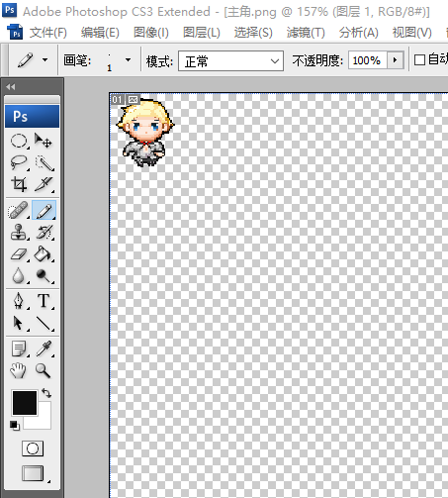Open the 图层(L) menu
Screen dimensions: 448x498
(202, 33)
